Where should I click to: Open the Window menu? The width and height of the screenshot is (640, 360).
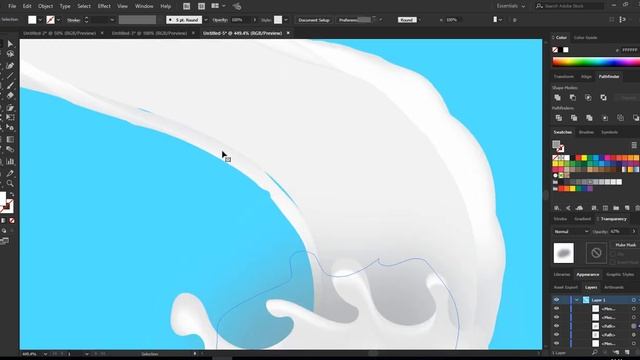(144, 6)
